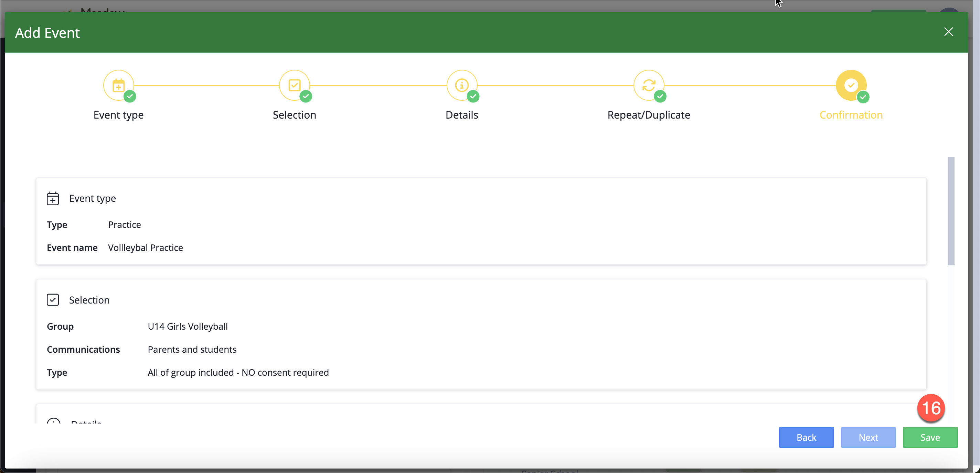The image size is (980, 473).
Task: Select the Repeat/Duplicate step label
Action: click(x=649, y=115)
